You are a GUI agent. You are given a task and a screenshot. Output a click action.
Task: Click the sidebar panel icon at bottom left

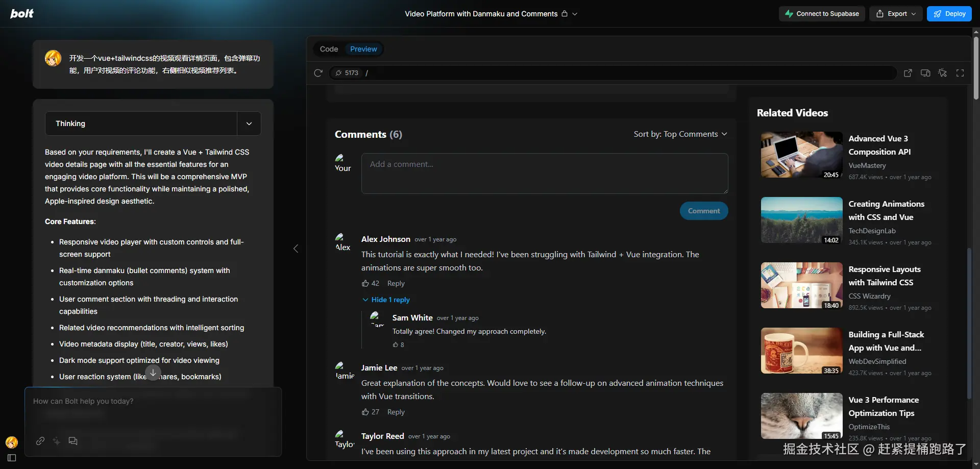(12, 458)
